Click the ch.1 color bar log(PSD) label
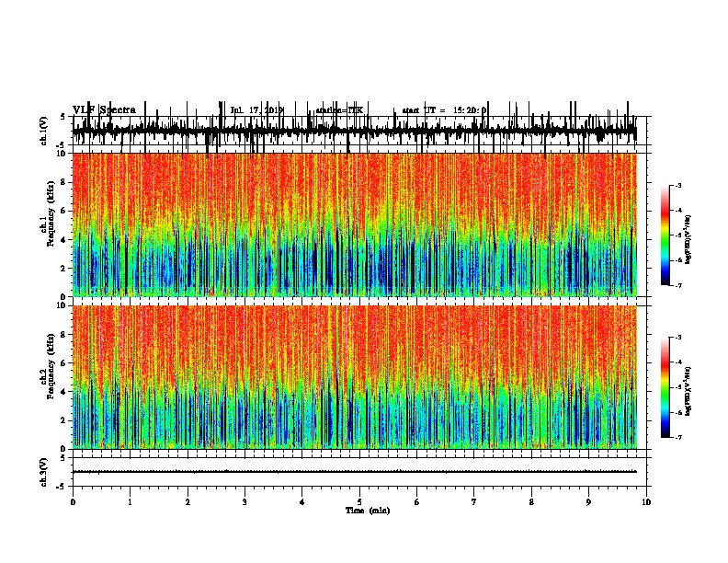 pos(688,240)
